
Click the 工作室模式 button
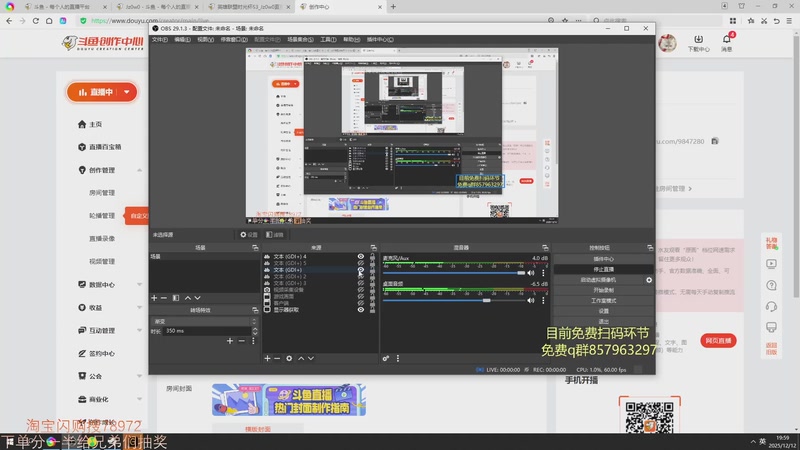pos(604,301)
